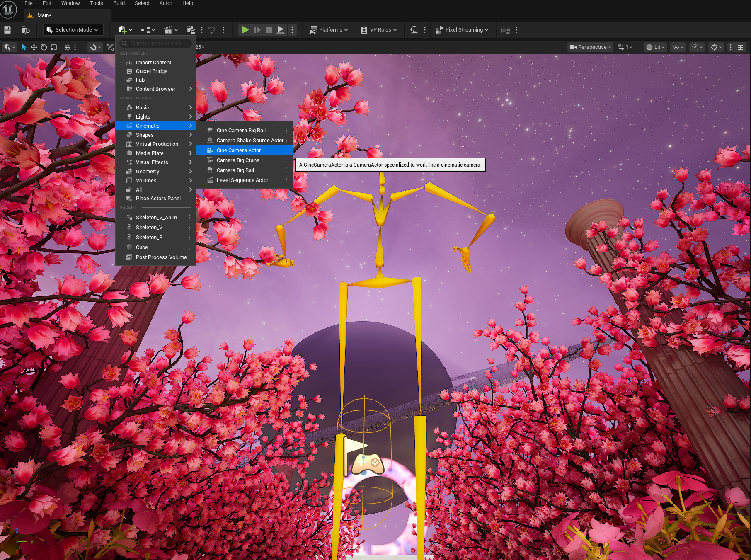Viewport: 751px width, 560px height.
Task: Toggle the world coordinate space globe
Action: pos(67,47)
